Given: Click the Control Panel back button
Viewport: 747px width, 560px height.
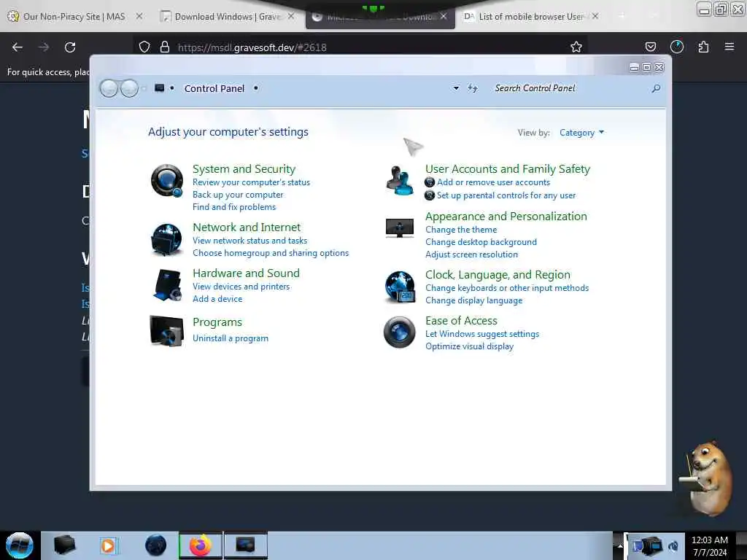Looking at the screenshot, I should pos(109,88).
